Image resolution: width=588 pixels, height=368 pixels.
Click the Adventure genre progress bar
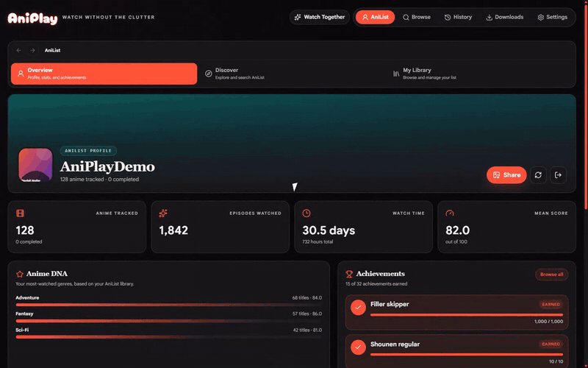tap(169, 305)
